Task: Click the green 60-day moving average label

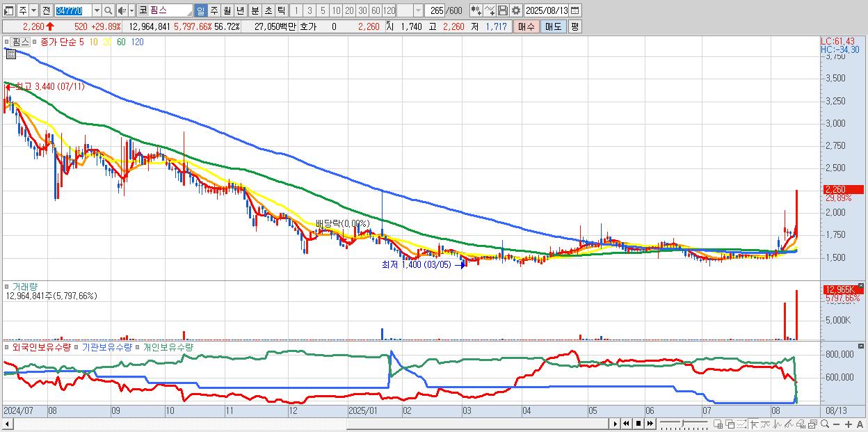Action: pos(121,42)
